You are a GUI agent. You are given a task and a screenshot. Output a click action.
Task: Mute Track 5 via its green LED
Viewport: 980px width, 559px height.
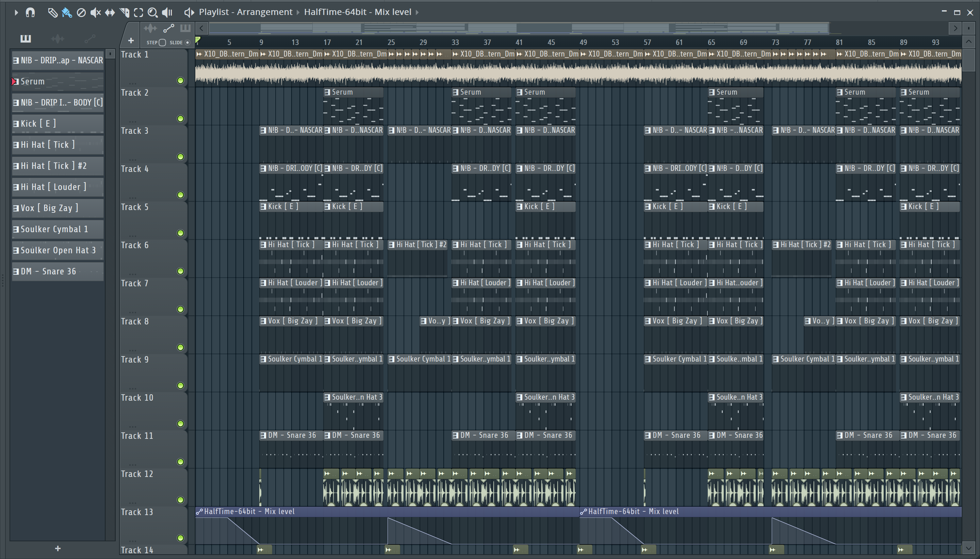click(180, 233)
